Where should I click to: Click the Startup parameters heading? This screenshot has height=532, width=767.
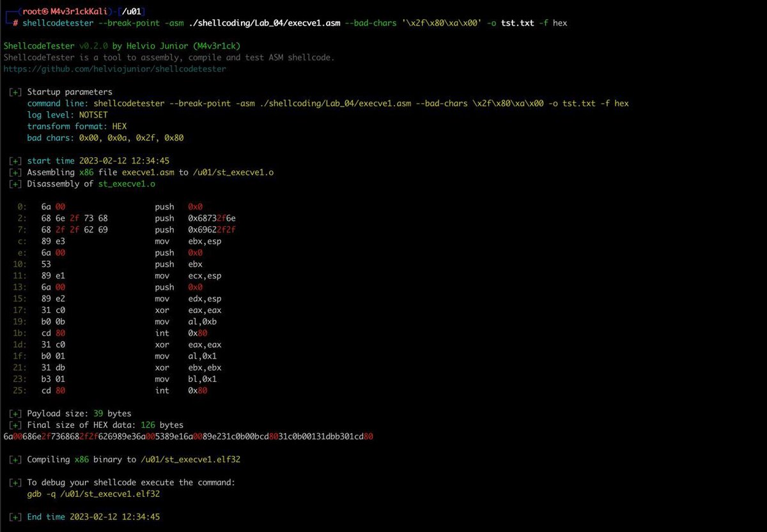point(70,92)
